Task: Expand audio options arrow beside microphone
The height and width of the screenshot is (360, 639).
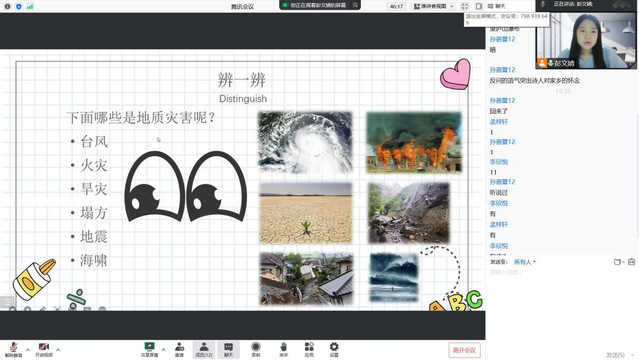Action: [28, 349]
